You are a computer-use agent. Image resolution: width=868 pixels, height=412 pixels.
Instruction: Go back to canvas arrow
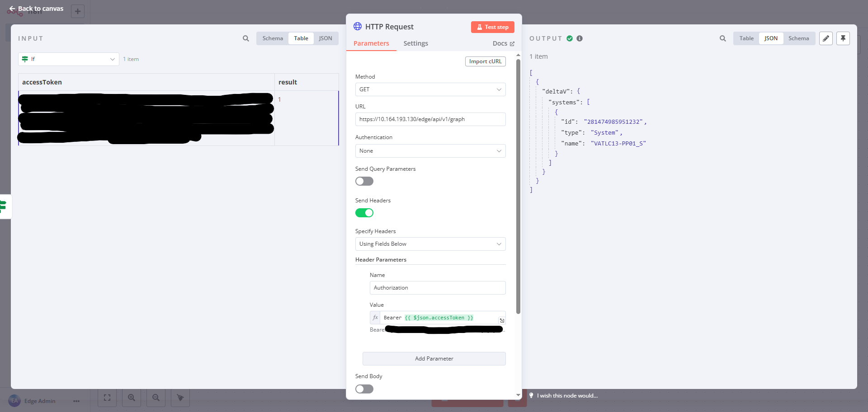pyautogui.click(x=12, y=9)
